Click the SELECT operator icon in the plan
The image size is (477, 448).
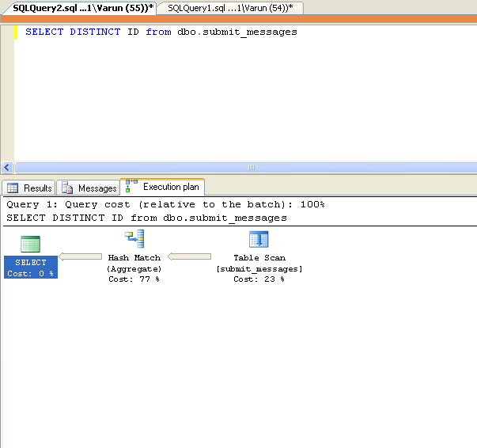click(30, 244)
